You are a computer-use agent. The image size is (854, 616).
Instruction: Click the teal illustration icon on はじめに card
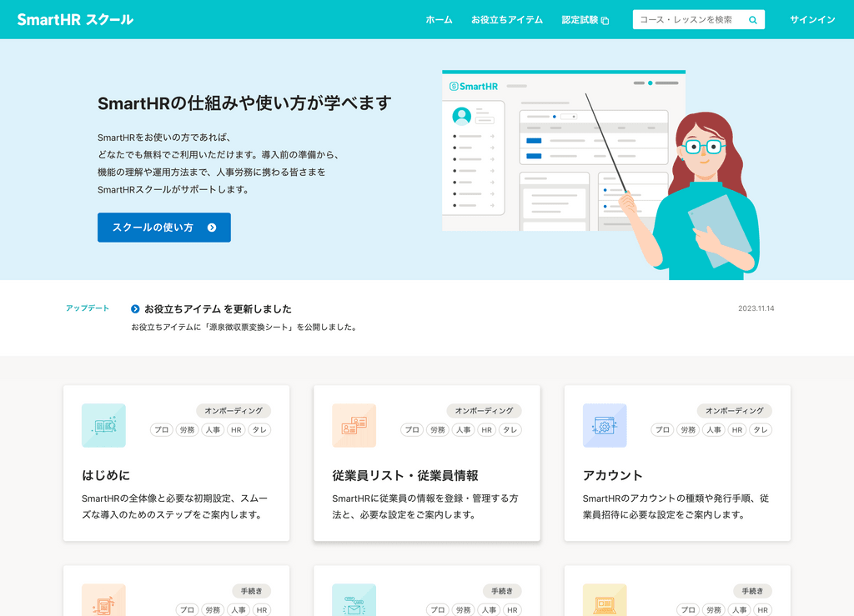click(x=103, y=425)
